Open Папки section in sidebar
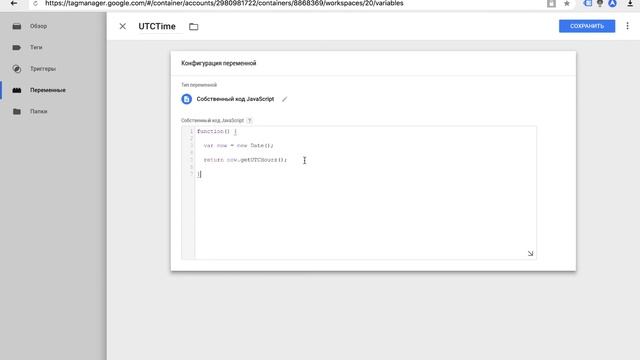 point(38,111)
